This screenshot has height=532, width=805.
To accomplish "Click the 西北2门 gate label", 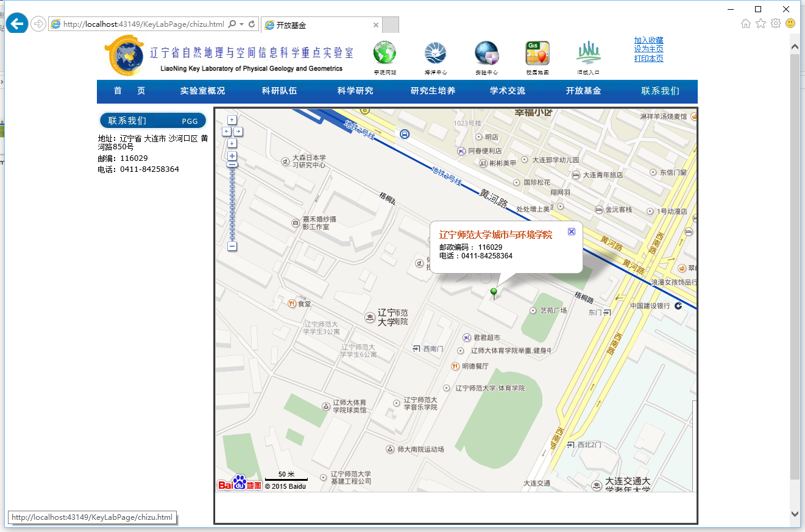I will pyautogui.click(x=589, y=445).
